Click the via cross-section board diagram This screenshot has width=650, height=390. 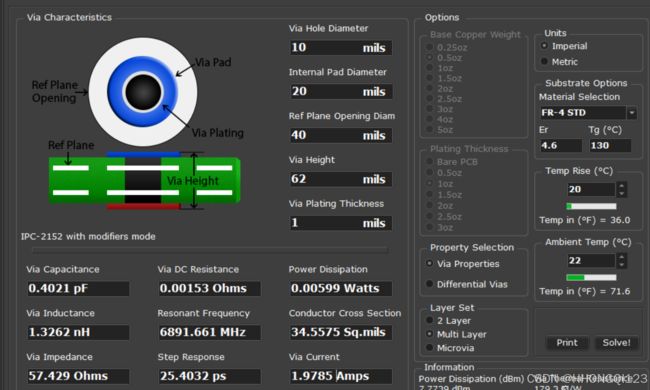pyautogui.click(x=144, y=180)
